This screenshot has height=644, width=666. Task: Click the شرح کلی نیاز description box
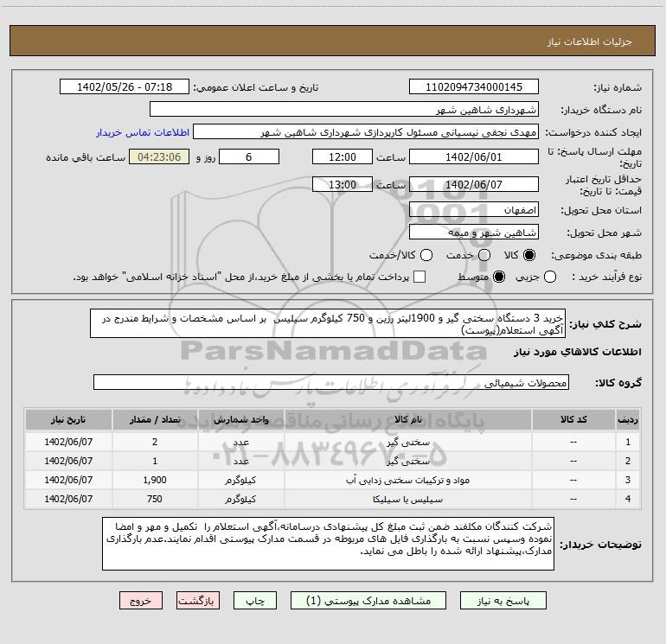[x=328, y=323]
